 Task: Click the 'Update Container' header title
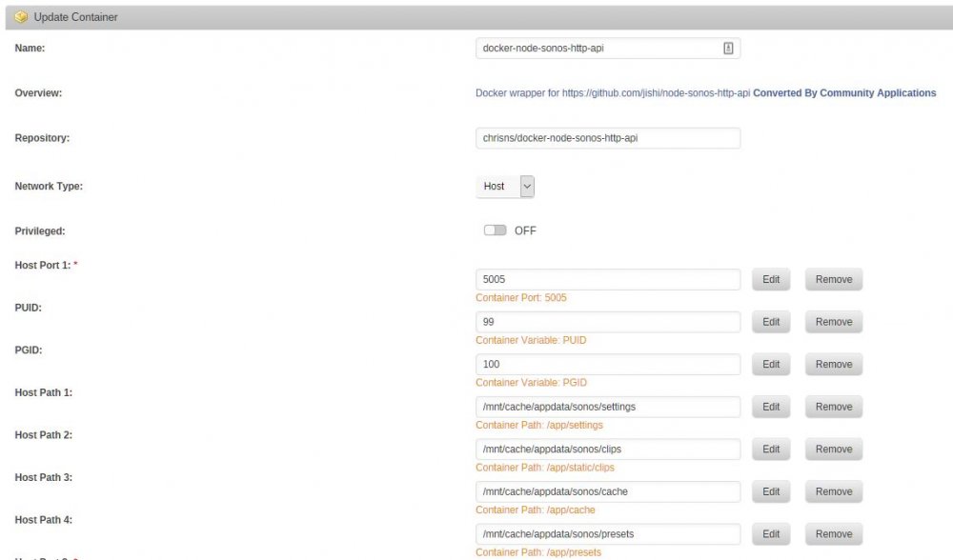tap(76, 17)
